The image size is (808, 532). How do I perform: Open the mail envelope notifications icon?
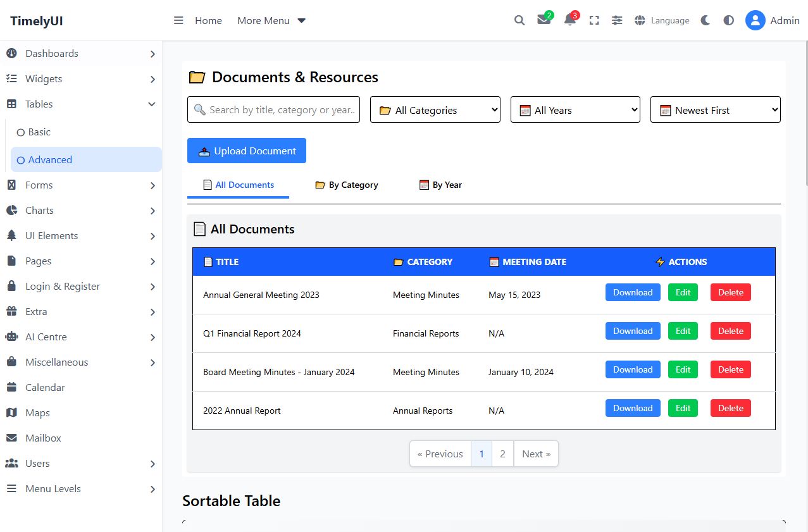[544, 20]
